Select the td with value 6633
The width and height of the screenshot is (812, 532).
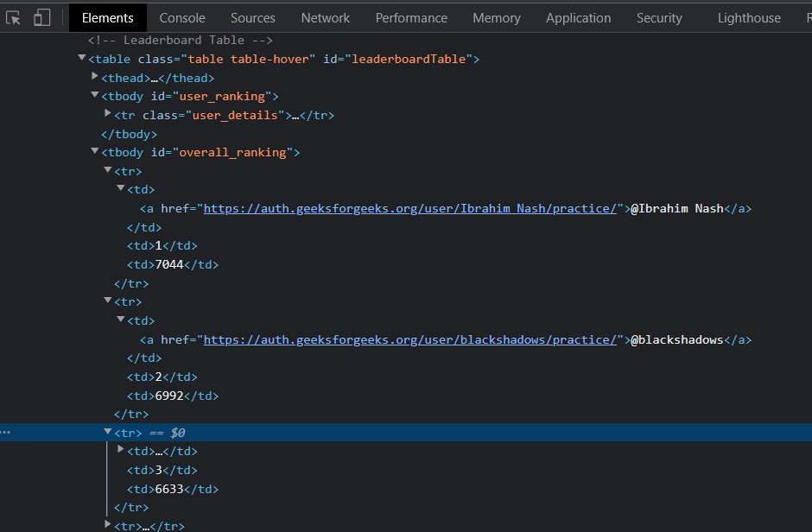(x=173, y=489)
